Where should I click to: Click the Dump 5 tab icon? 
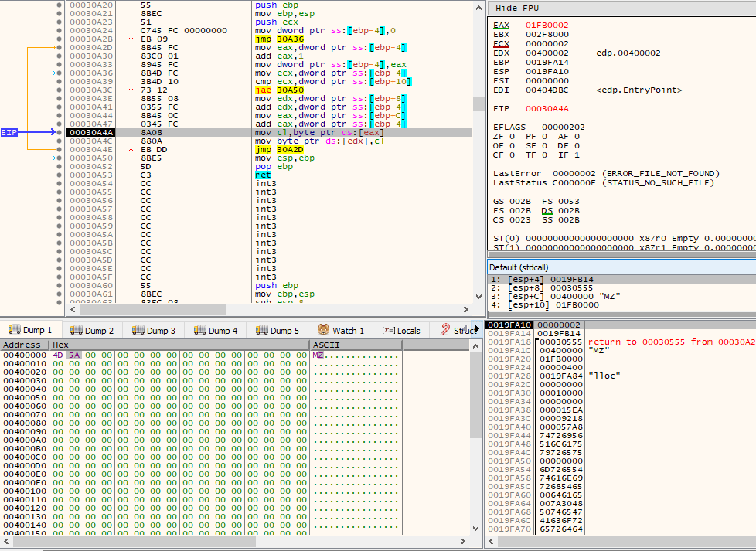coord(262,330)
